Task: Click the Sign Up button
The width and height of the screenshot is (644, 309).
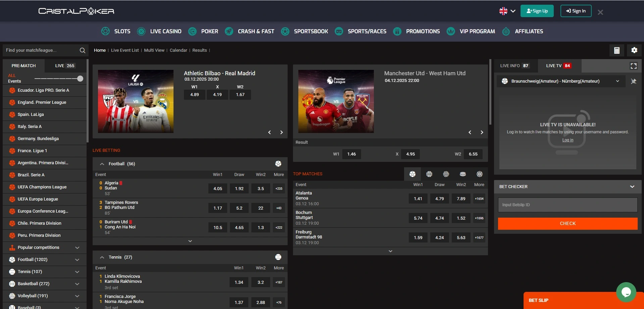Action: click(x=537, y=11)
